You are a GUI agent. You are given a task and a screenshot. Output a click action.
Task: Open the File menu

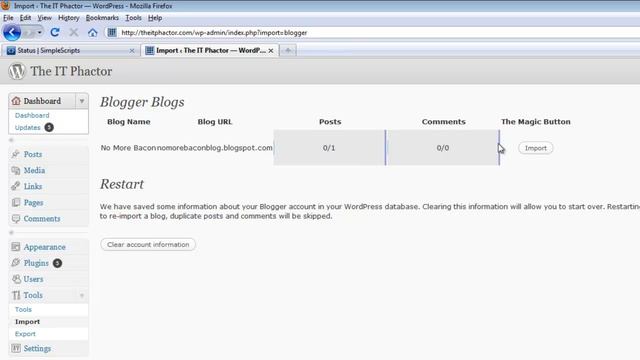8,18
